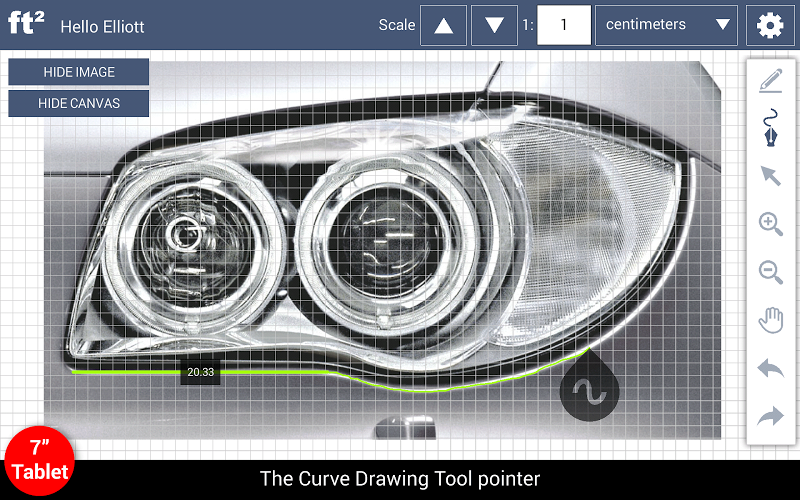Click the ft² app logo
The image size is (800, 500).
pyautogui.click(x=26, y=23)
